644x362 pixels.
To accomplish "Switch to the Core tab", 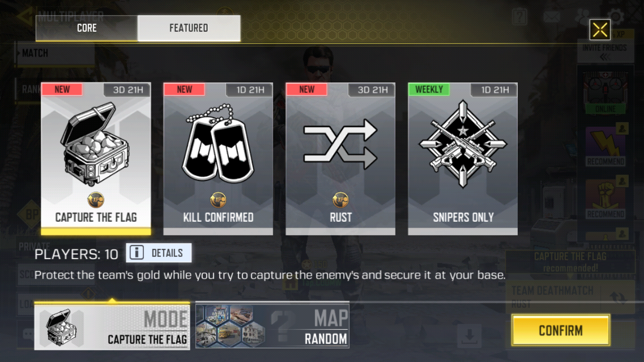I will [87, 28].
